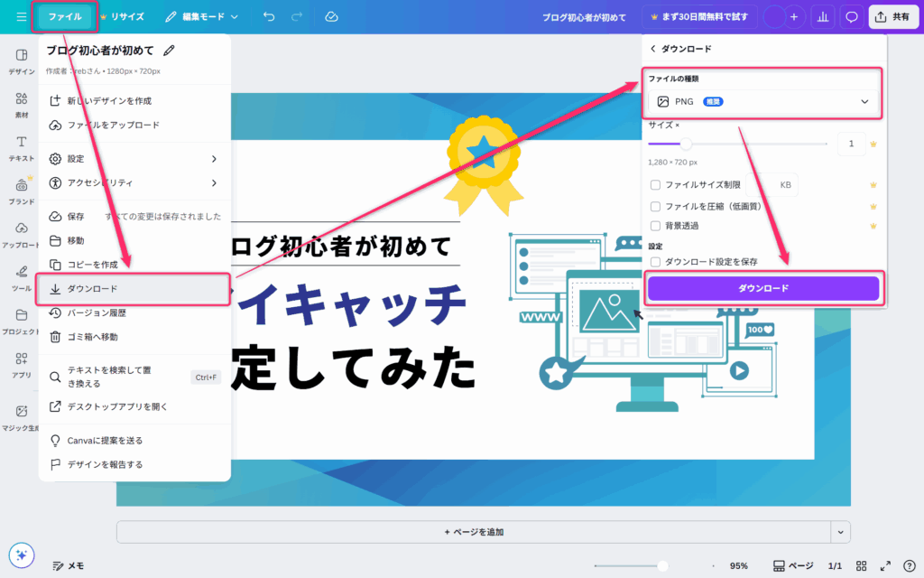Open the grid view icon
The height and width of the screenshot is (578, 924).
click(862, 565)
